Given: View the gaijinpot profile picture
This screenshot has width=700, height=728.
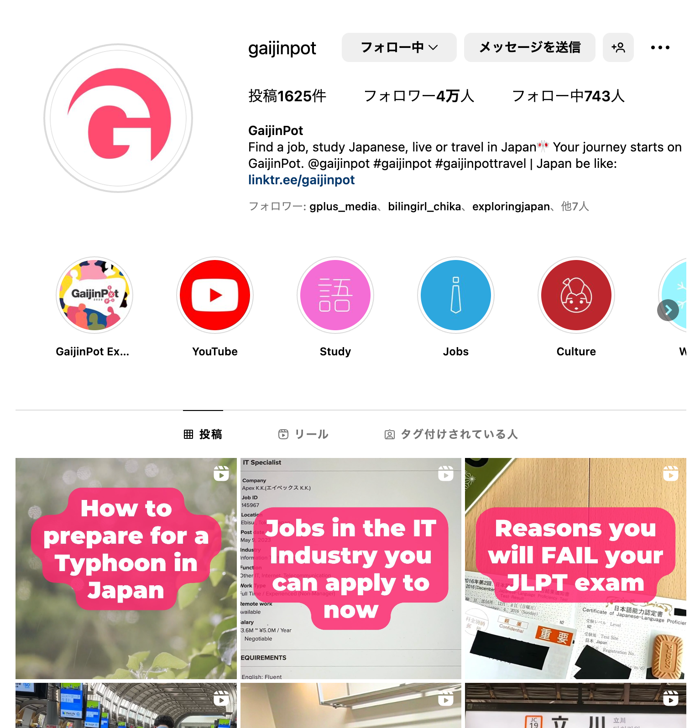Looking at the screenshot, I should (x=118, y=118).
